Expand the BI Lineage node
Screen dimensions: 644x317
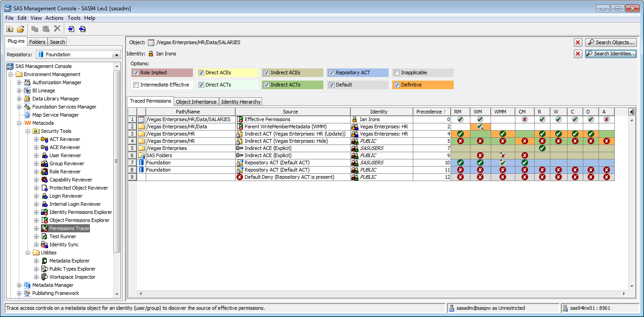[19, 91]
